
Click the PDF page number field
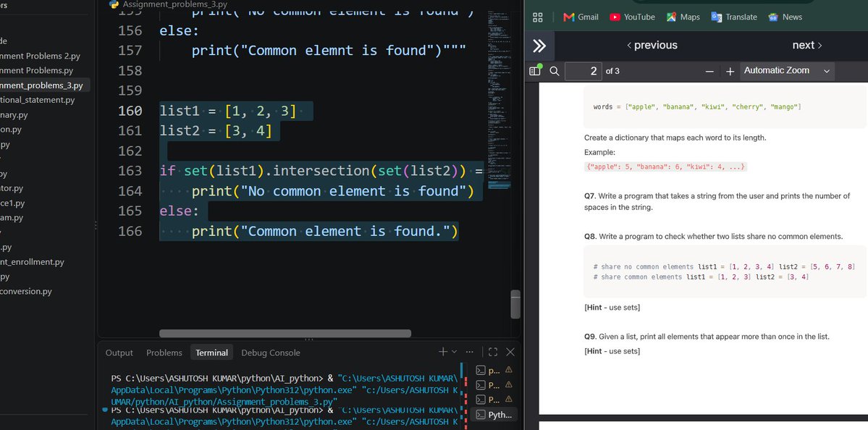(583, 71)
